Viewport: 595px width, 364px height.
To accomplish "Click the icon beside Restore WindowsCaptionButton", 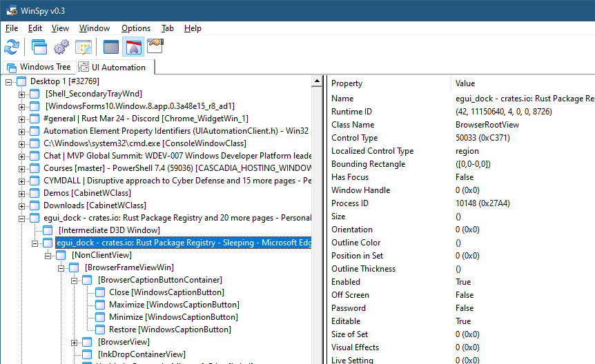I will point(100,330).
